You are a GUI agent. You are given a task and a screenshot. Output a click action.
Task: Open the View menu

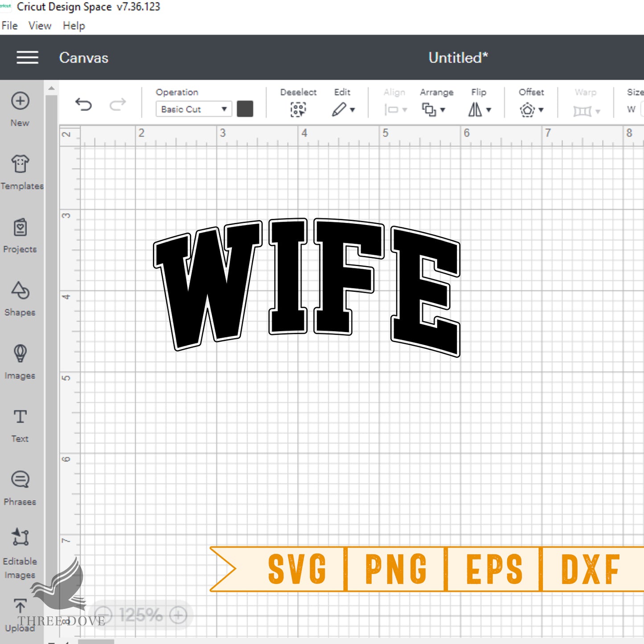coord(40,26)
